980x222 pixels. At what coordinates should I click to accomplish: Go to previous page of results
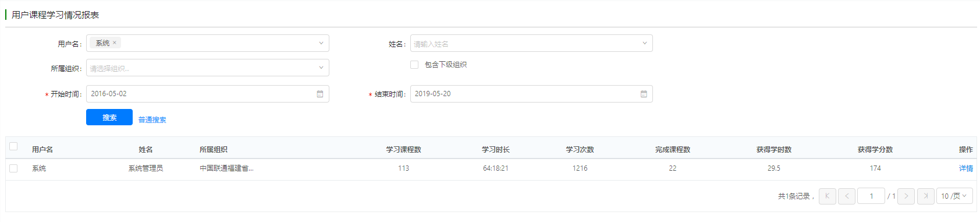[x=847, y=196]
